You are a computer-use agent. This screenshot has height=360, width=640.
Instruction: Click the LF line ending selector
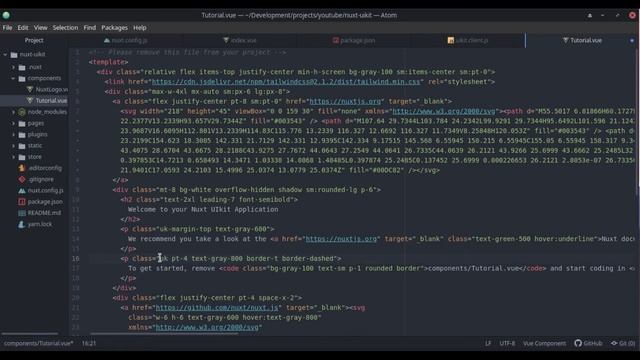pyautogui.click(x=488, y=343)
